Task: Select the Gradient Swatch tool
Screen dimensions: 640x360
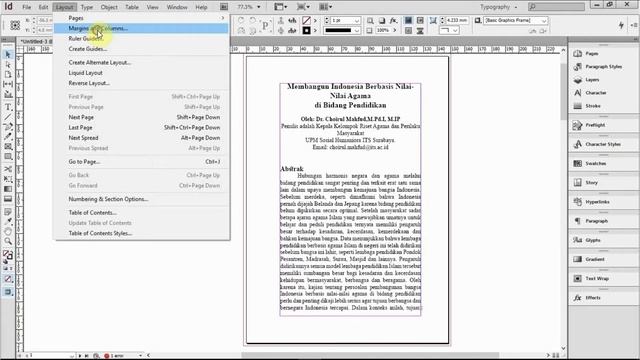Action: point(8,189)
